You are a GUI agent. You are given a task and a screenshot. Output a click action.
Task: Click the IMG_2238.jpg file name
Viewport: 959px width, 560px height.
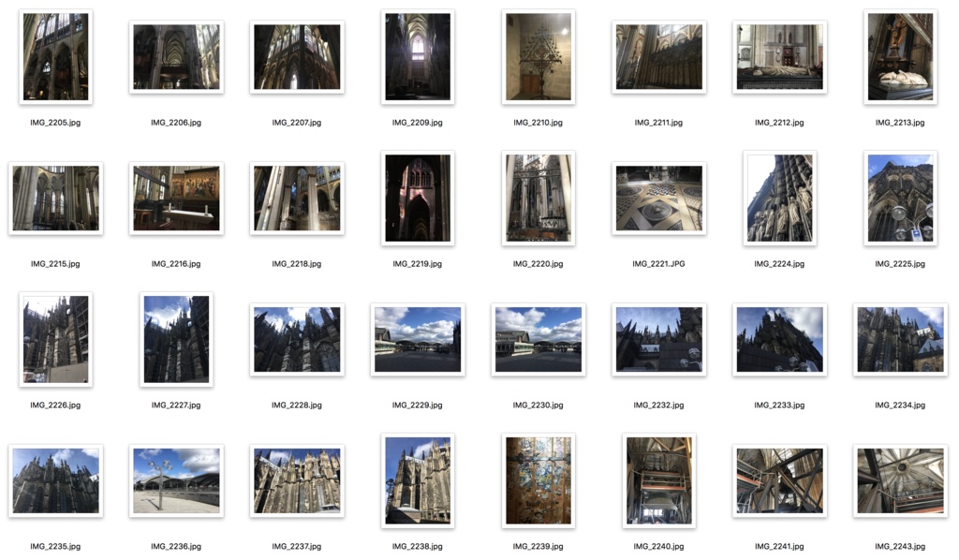418,546
